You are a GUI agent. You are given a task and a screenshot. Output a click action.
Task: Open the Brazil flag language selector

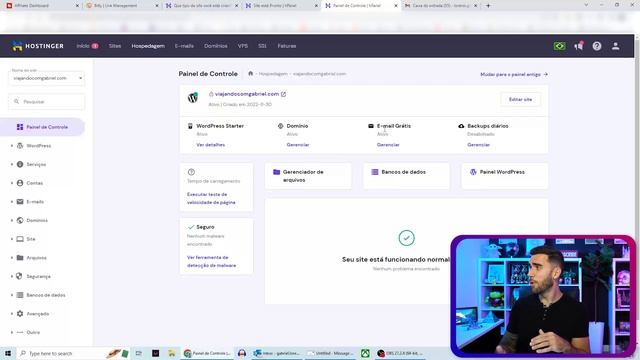(x=560, y=46)
